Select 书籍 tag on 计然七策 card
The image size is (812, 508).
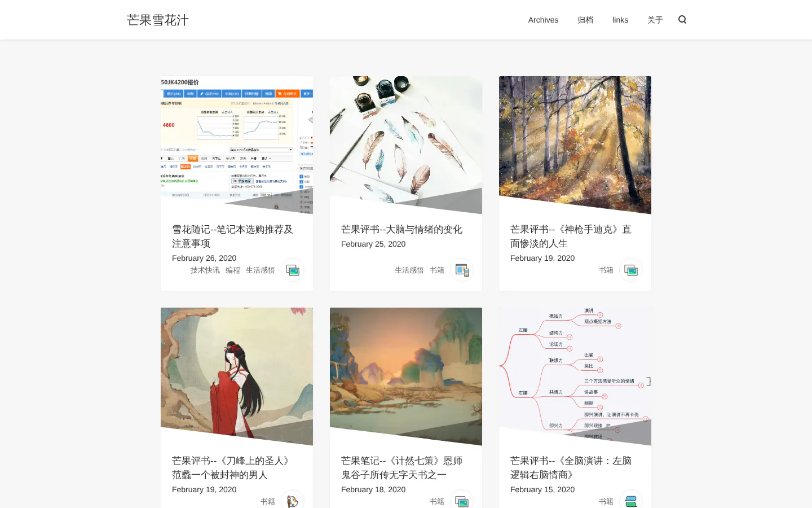[437, 501]
